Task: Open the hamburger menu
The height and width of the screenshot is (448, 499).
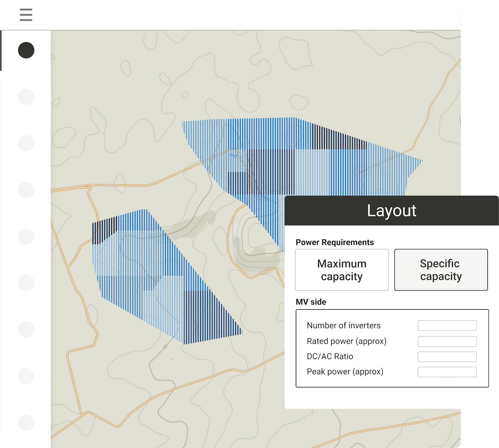Action: tap(26, 15)
